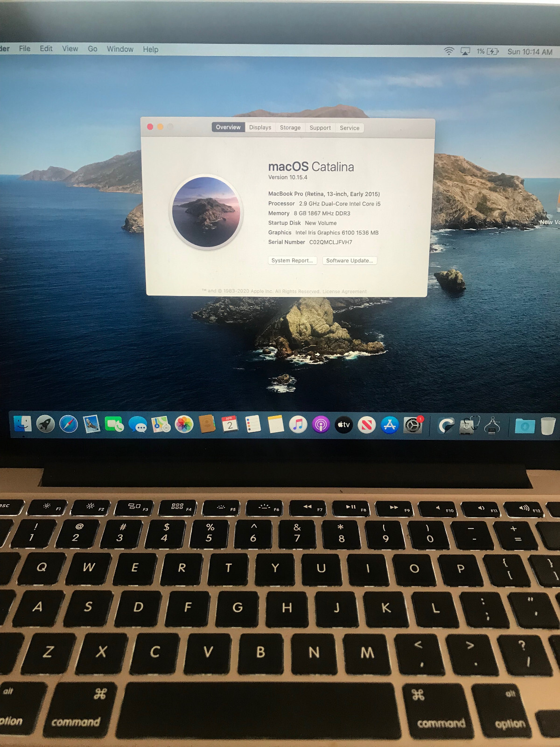Viewport: 560px width, 747px height.
Task: Open the Downloads folder in the Dock
Action: 525,426
